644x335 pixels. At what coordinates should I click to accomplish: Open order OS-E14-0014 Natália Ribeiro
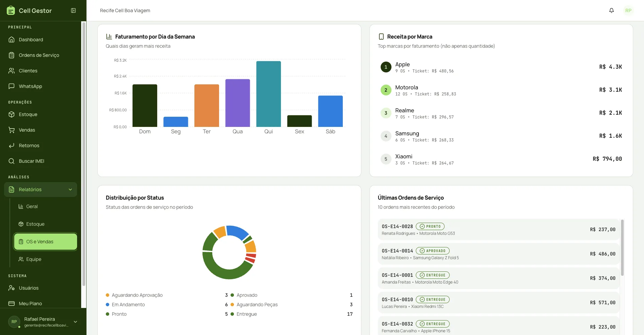click(x=499, y=254)
